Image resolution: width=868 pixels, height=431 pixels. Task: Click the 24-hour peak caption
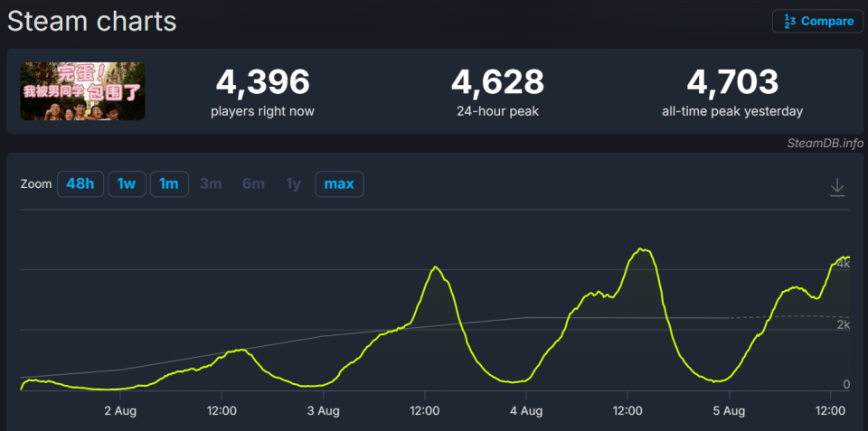pos(497,111)
